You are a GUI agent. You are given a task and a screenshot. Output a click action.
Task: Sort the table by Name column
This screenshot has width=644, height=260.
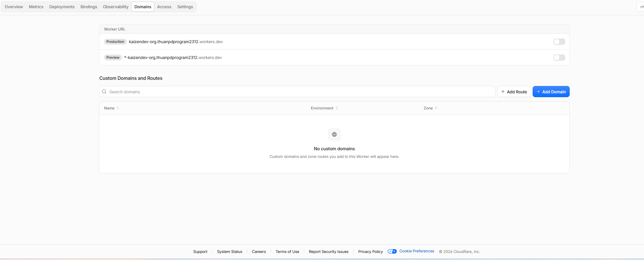(111, 108)
